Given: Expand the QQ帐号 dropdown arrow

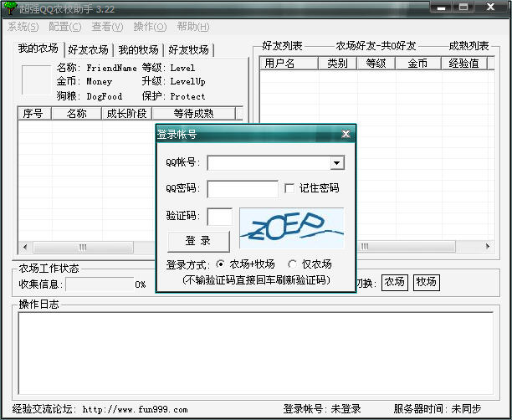Looking at the screenshot, I should tap(336, 162).
